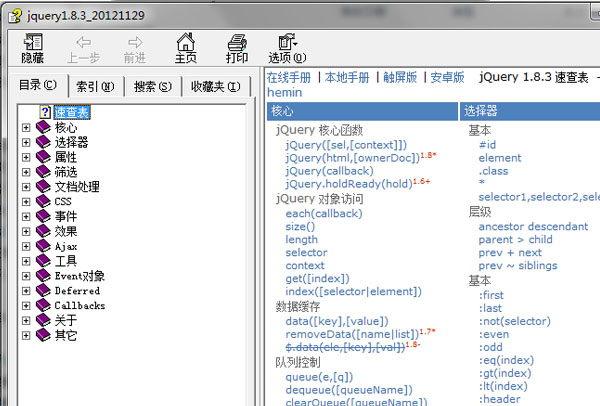Open the 在线手册 link
The height and width of the screenshot is (406, 600).
pyautogui.click(x=290, y=77)
